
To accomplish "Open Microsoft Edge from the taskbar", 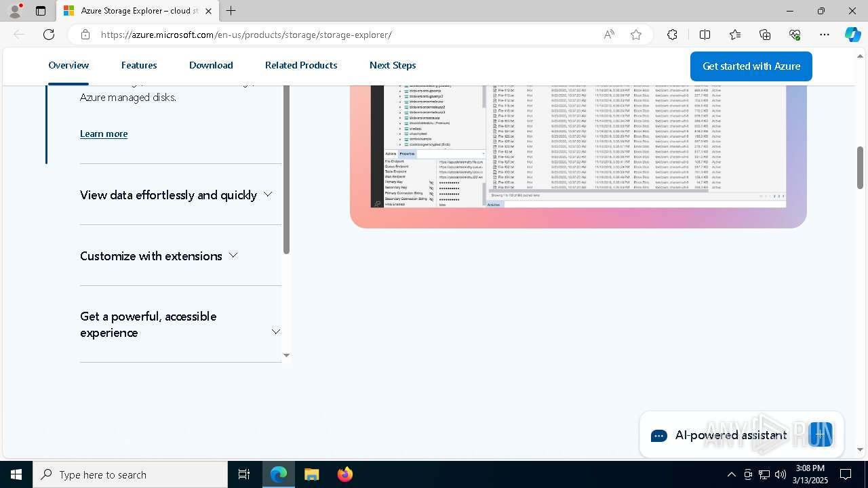I will click(279, 474).
